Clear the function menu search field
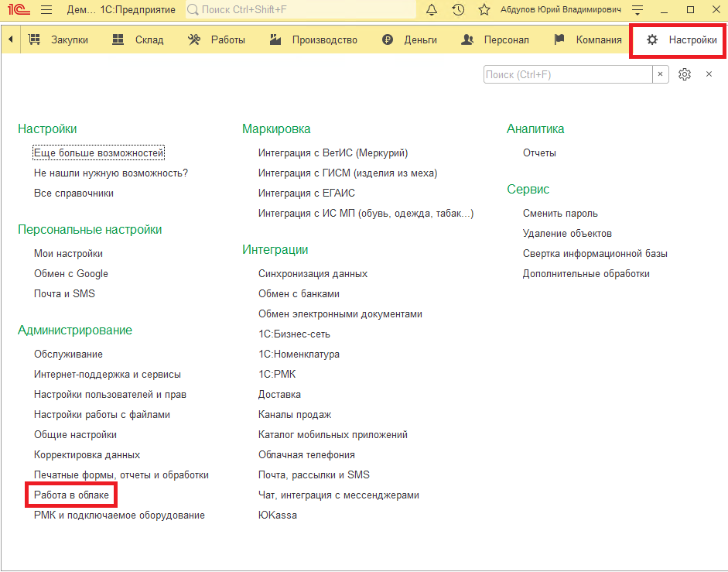The height and width of the screenshot is (572, 728). point(660,74)
